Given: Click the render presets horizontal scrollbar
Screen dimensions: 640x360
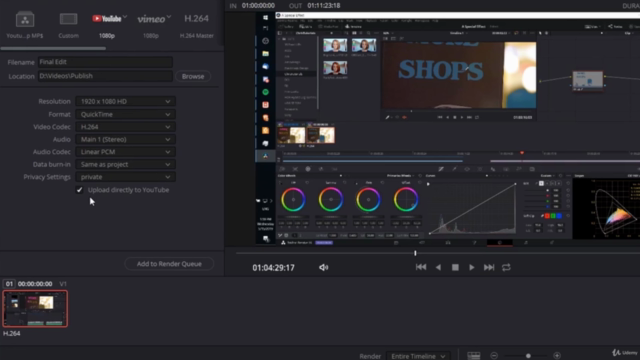Looking at the screenshot, I should (x=53, y=48).
